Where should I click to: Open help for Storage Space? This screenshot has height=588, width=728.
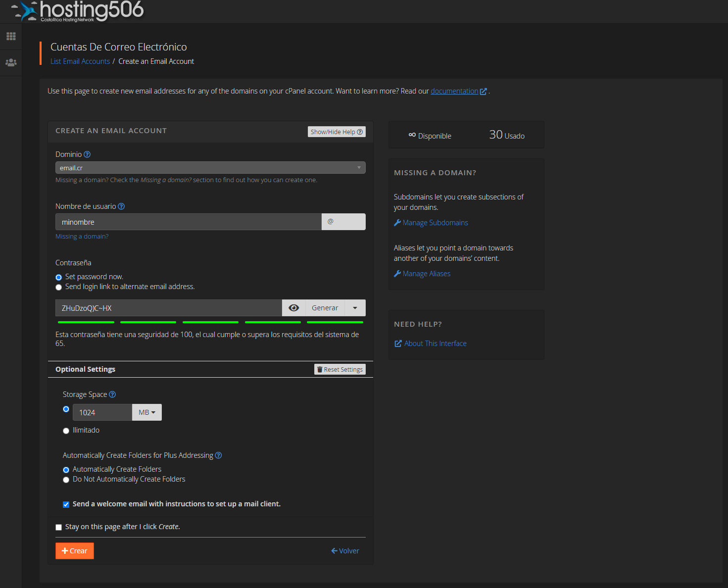pyautogui.click(x=112, y=394)
